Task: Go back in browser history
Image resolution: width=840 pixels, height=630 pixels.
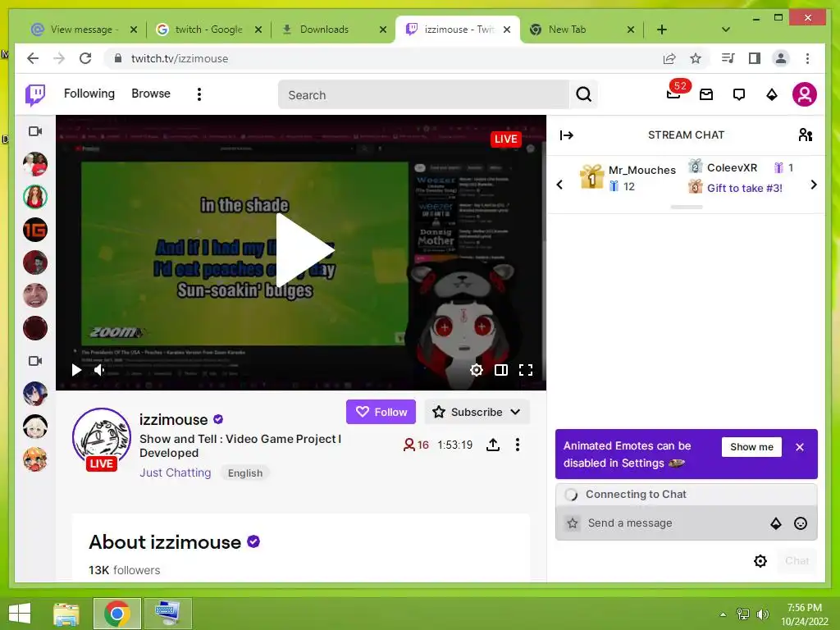Action: pos(33,58)
